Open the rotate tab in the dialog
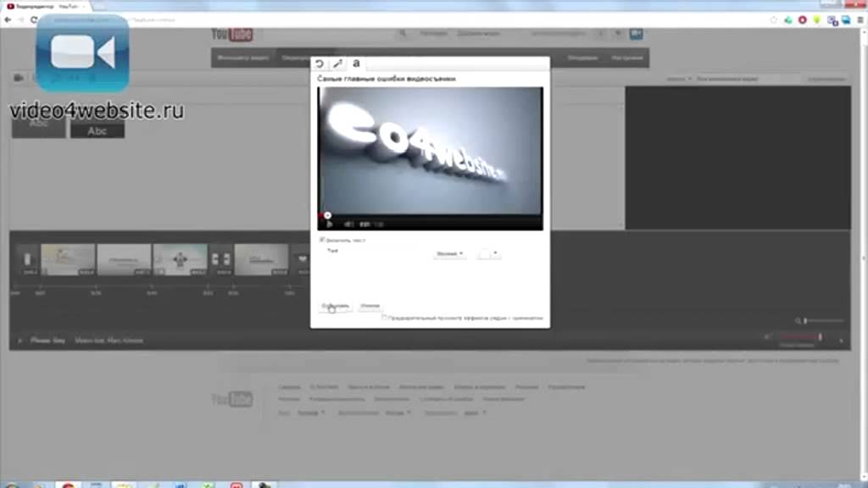The height and width of the screenshot is (488, 868). point(320,64)
